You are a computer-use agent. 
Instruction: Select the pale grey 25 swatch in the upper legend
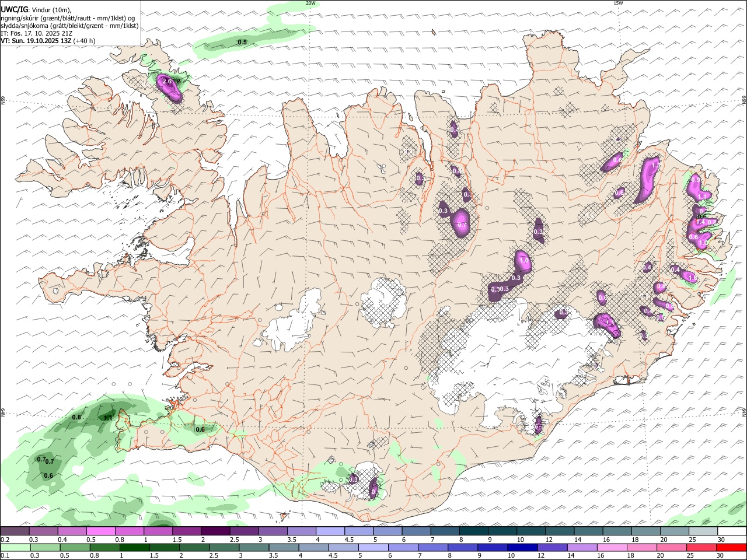(x=704, y=531)
